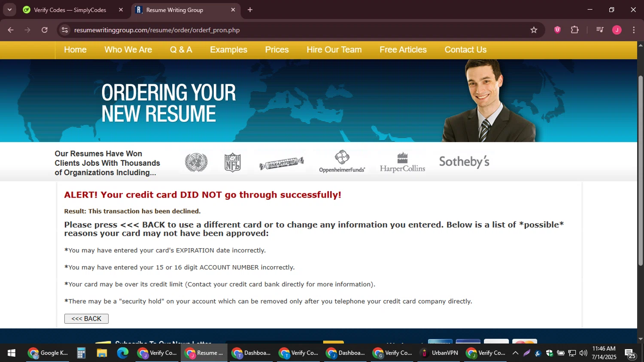Open the Extensions puzzle icon
Screen dimensions: 644x362
coord(574,30)
